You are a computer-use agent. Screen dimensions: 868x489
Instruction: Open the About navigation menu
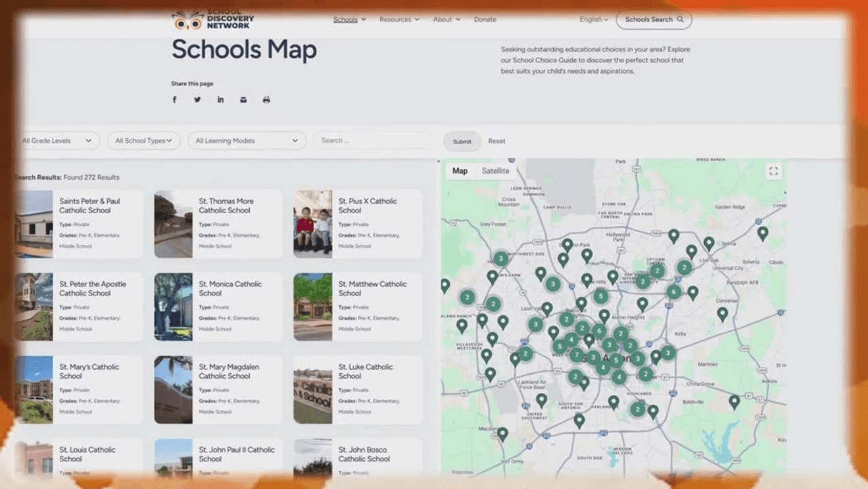click(x=446, y=20)
